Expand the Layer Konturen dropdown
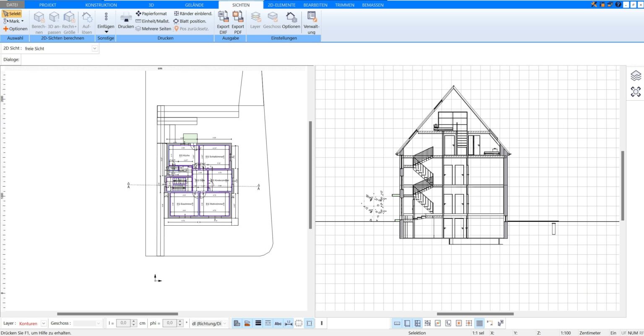This screenshot has height=336, width=644. pyautogui.click(x=44, y=323)
